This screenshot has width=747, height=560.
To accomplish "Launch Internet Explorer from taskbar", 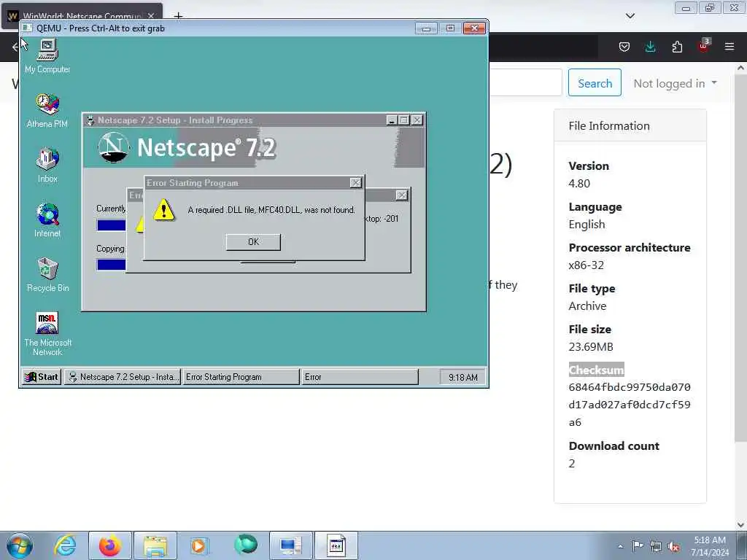I will coord(65,545).
